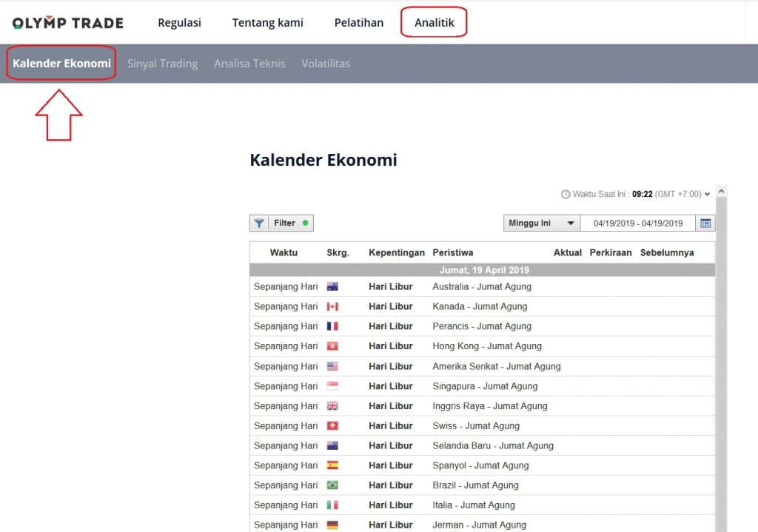
Task: Go to the Regulasi page
Action: click(x=179, y=23)
